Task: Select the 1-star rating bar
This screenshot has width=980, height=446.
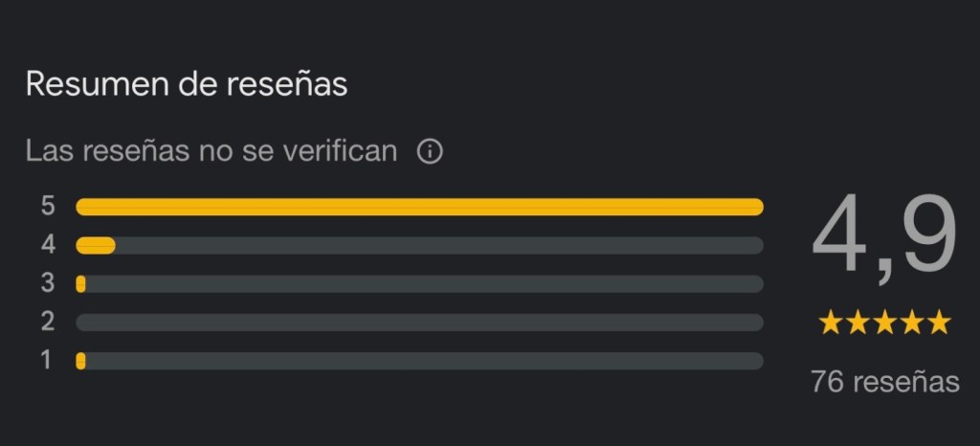Action: pos(419,361)
